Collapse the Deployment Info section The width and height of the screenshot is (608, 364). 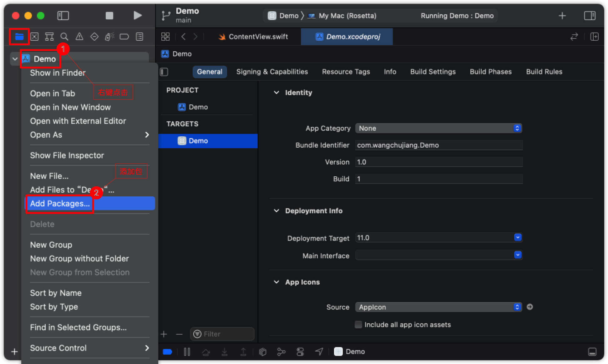[x=276, y=211]
